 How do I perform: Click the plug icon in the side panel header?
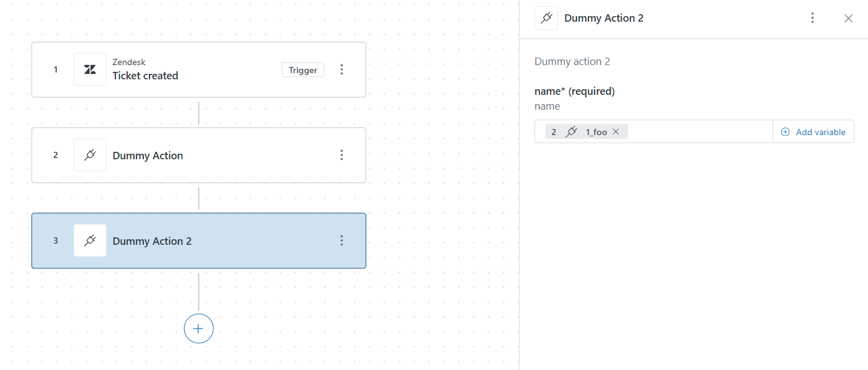coord(546,18)
